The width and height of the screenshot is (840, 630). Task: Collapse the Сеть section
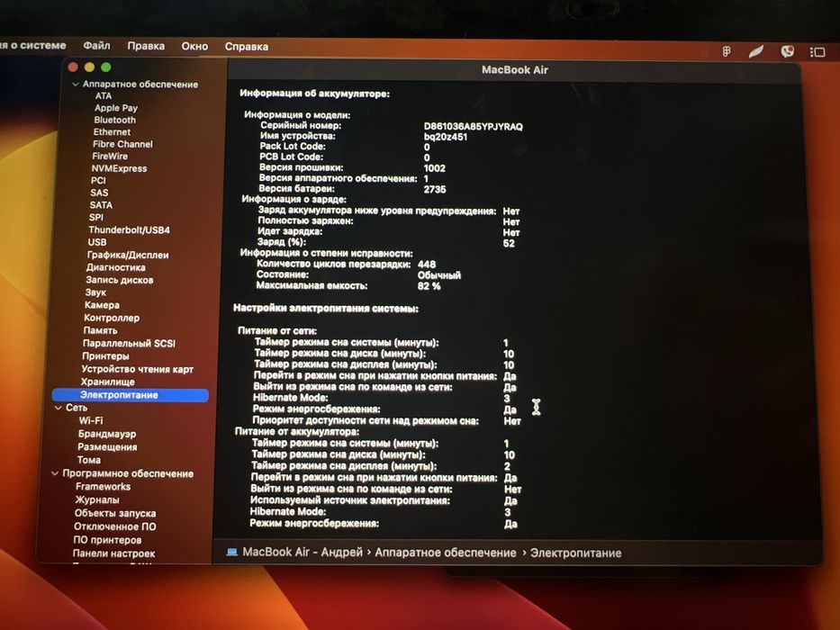point(59,408)
